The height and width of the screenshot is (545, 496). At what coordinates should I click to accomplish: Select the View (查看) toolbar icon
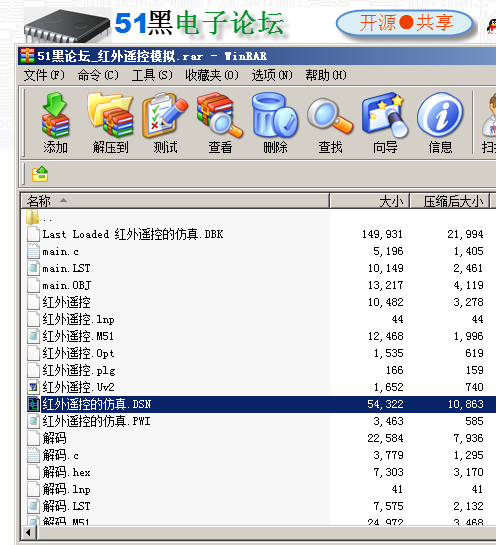[x=220, y=116]
